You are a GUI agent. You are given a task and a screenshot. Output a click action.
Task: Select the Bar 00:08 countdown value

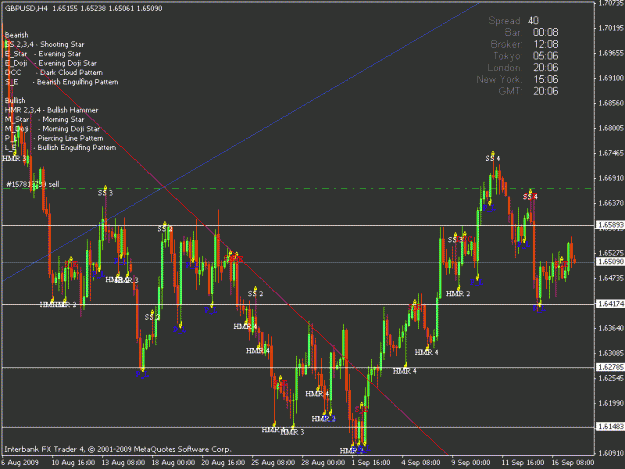click(x=545, y=32)
